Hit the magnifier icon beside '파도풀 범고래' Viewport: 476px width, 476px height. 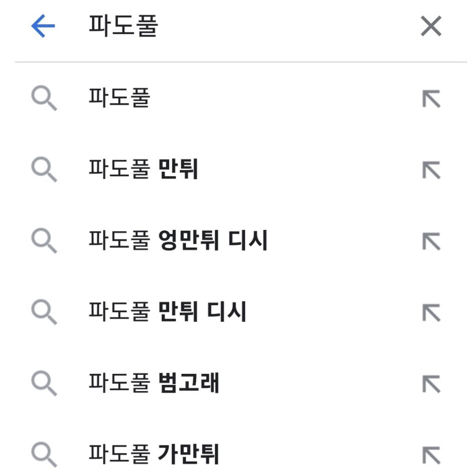pyautogui.click(x=44, y=384)
